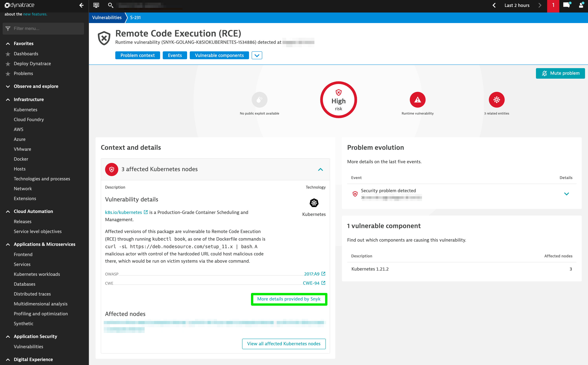588x365 pixels.
Task: Open the user profile icon
Action: [581, 5]
